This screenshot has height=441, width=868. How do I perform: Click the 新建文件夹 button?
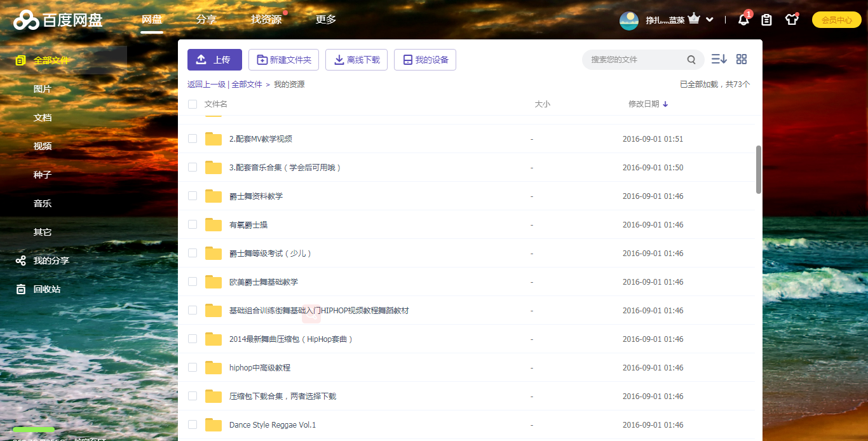click(x=283, y=60)
